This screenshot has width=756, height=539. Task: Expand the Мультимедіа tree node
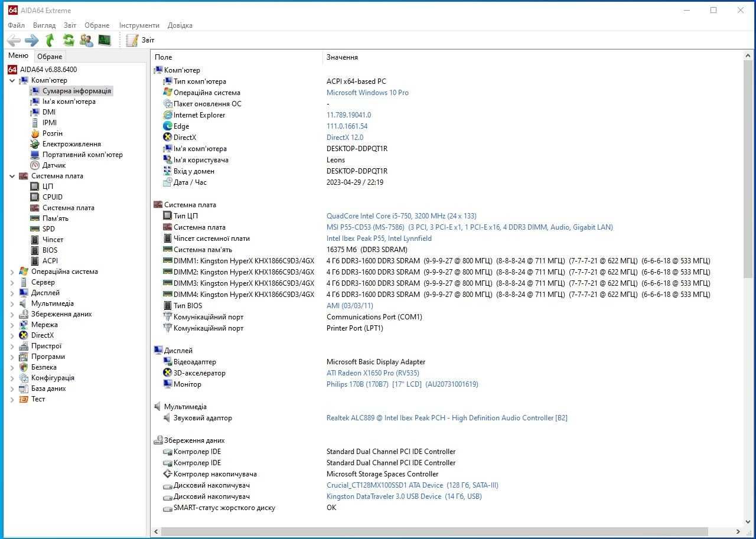coord(12,303)
